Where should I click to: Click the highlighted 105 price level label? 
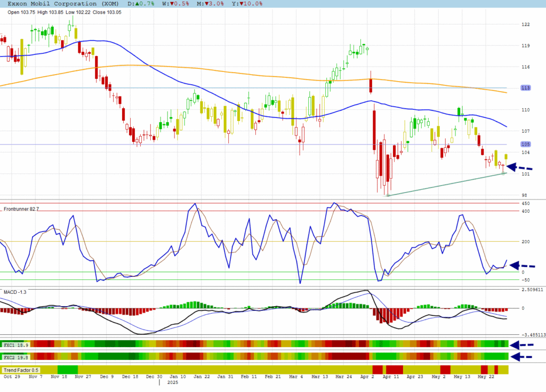525,144
